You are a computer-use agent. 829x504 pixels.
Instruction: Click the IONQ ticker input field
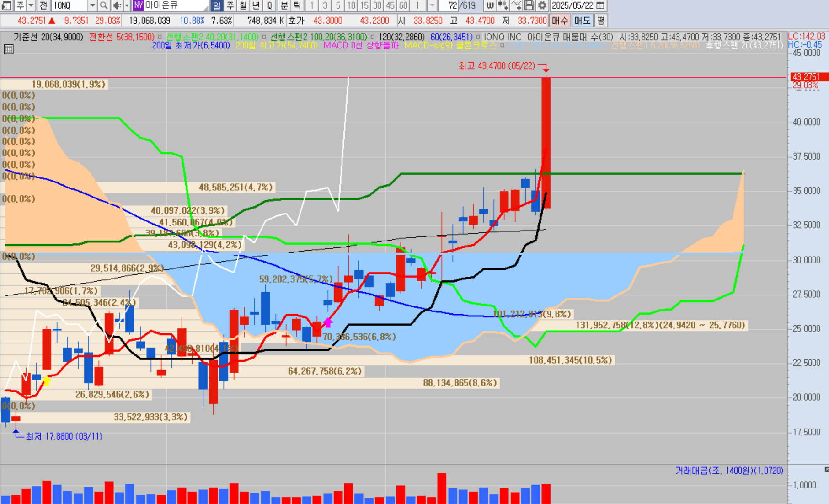(69, 5)
